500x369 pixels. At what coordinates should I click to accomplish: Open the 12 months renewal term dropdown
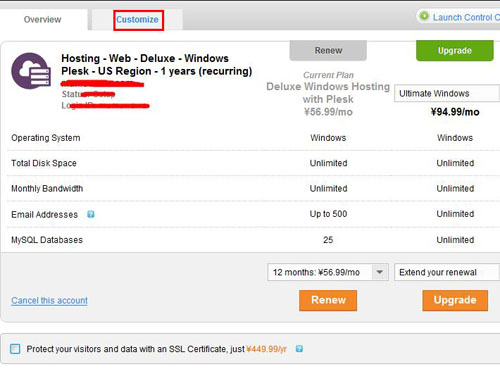point(328,272)
